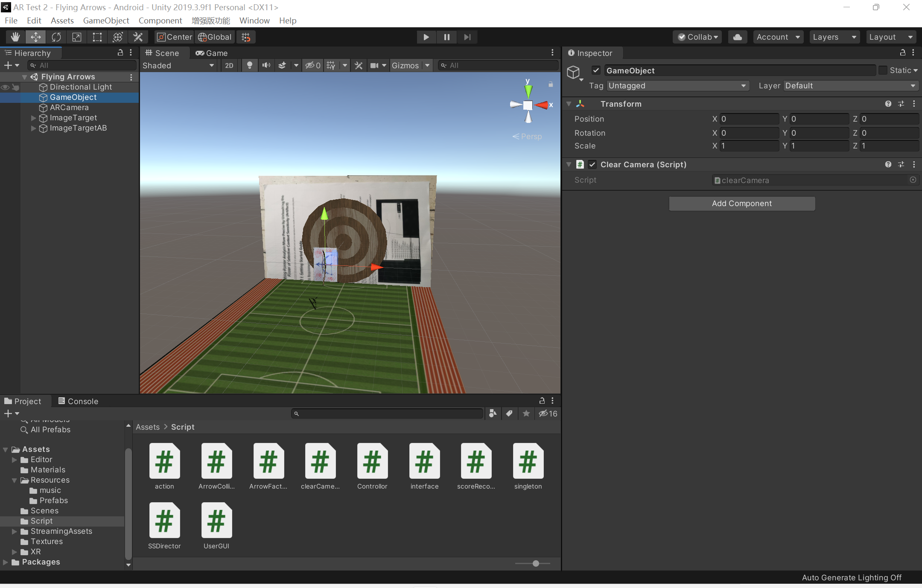Screen dimensions: 922x588
Task: Click the Move tool icon in toolbar
Action: (x=35, y=36)
